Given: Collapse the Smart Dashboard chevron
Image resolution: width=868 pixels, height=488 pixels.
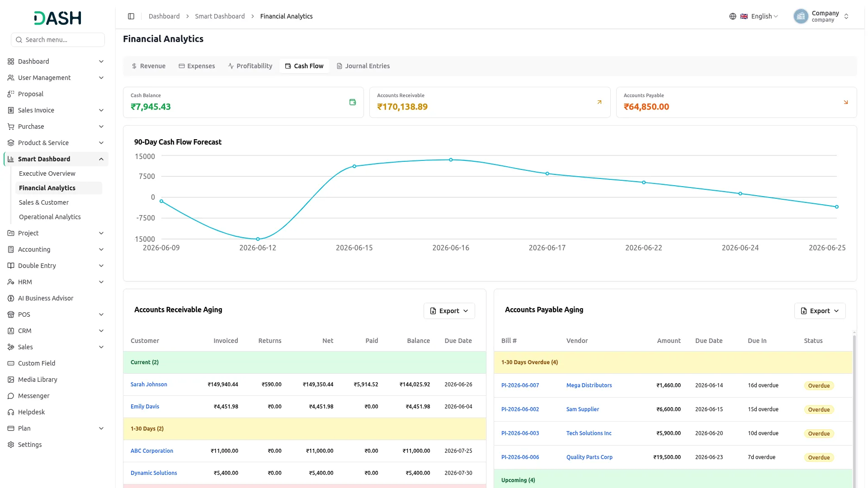Looking at the screenshot, I should pyautogui.click(x=101, y=159).
